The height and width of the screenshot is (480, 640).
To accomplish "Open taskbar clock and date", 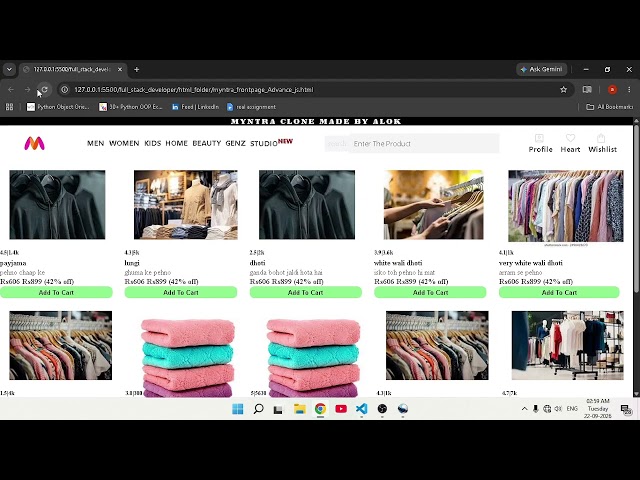I will [598, 409].
